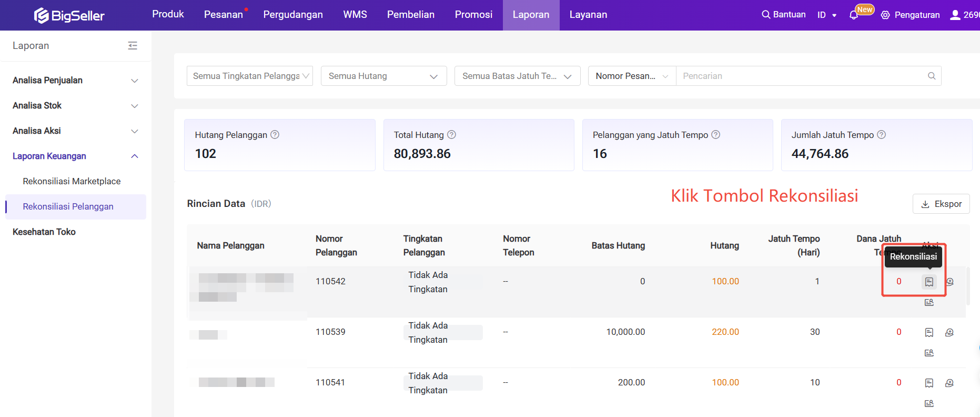Viewport: 980px width, 417px height.
Task: Open the notification bell in top bar
Action: pos(854,15)
